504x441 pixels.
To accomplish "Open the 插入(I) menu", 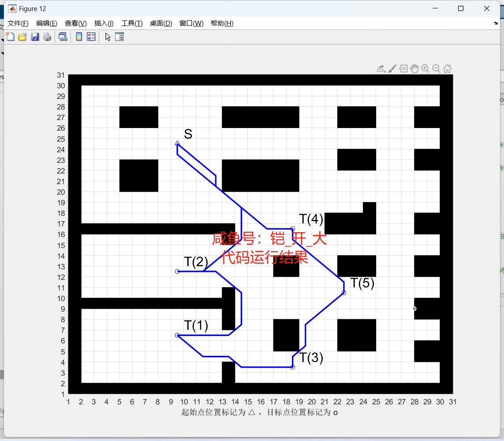I will pos(104,23).
